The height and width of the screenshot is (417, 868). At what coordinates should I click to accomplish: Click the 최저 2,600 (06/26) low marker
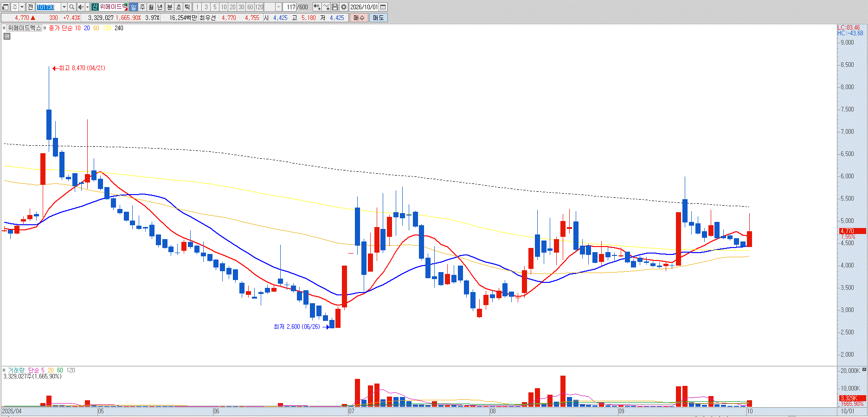(x=301, y=327)
